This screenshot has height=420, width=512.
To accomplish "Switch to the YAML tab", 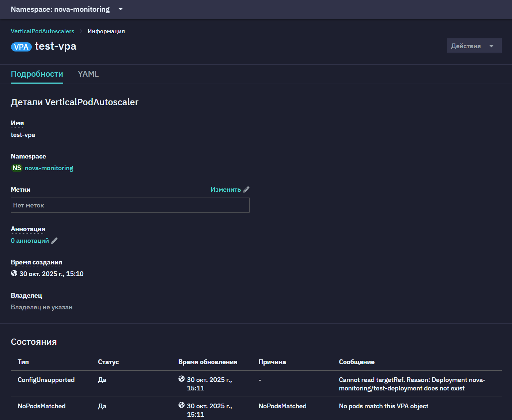I will (88, 74).
